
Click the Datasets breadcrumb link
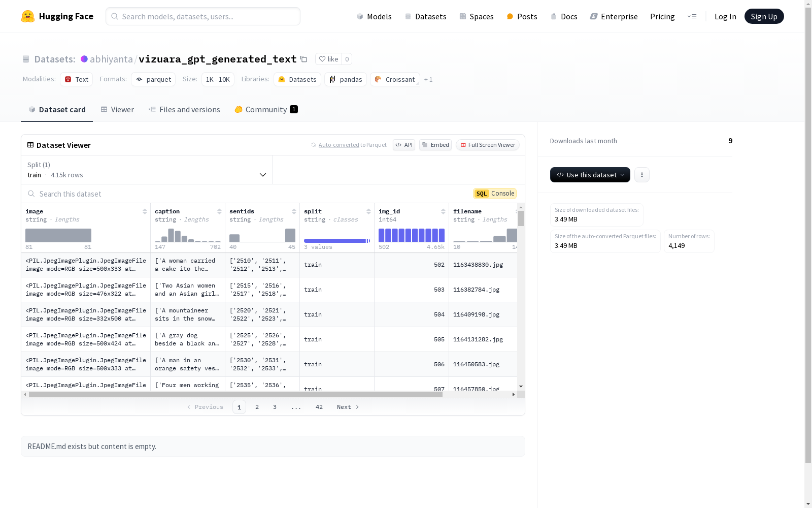[55, 59]
